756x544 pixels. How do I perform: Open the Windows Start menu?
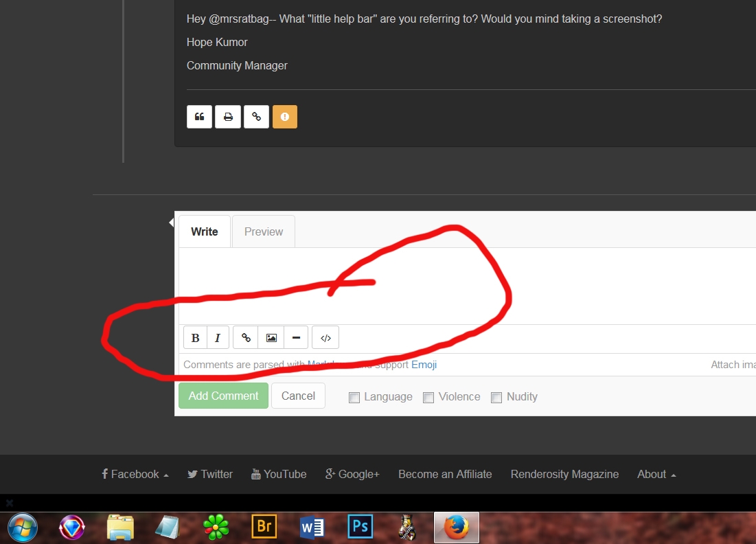(23, 528)
